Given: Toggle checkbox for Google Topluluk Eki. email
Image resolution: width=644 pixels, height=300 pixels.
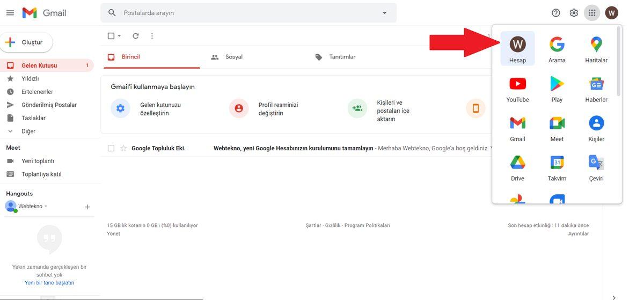Looking at the screenshot, I should point(111,148).
